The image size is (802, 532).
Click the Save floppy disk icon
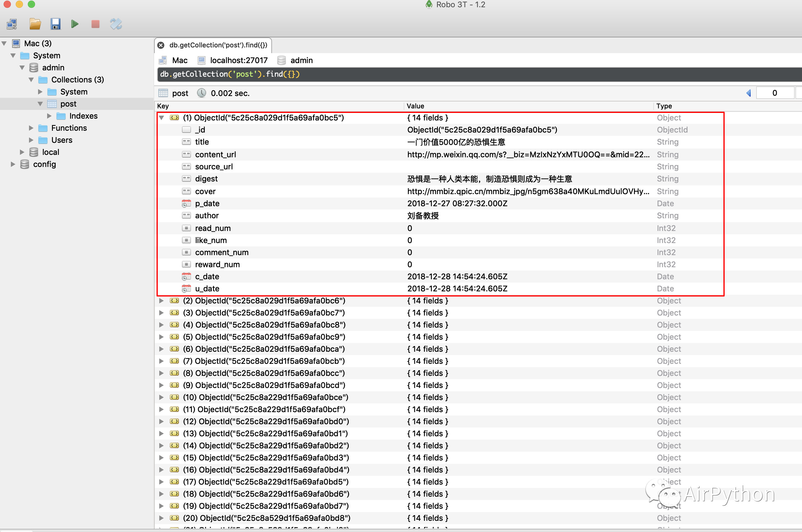[x=55, y=24]
